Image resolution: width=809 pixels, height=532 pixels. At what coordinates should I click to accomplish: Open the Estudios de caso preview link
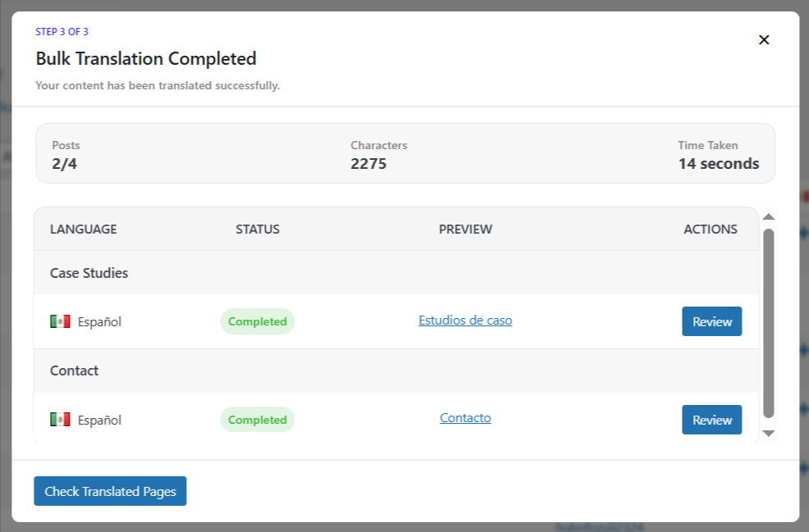tap(465, 321)
